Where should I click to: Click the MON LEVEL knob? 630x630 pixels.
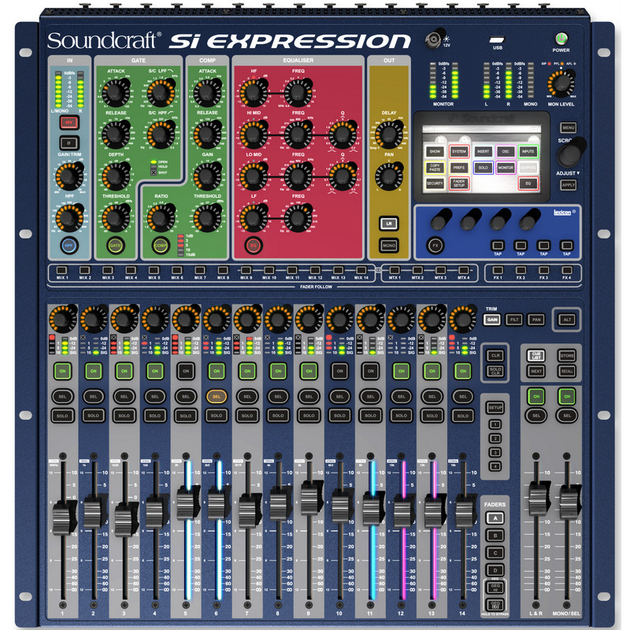[x=561, y=84]
